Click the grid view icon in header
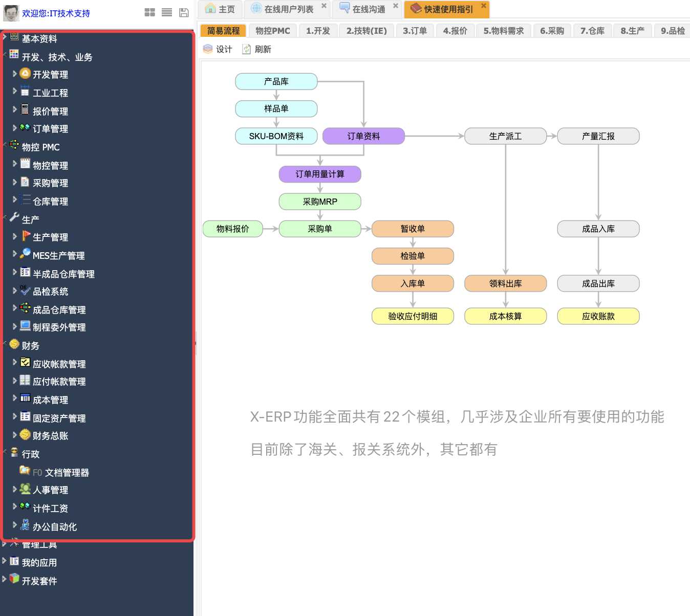The width and height of the screenshot is (690, 616). pos(149,12)
